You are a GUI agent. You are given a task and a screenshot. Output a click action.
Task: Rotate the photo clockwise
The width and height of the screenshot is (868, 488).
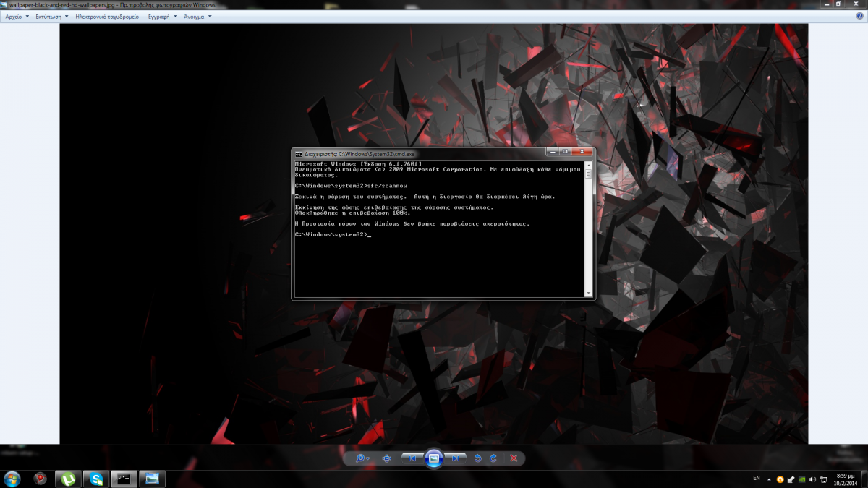[493, 458]
